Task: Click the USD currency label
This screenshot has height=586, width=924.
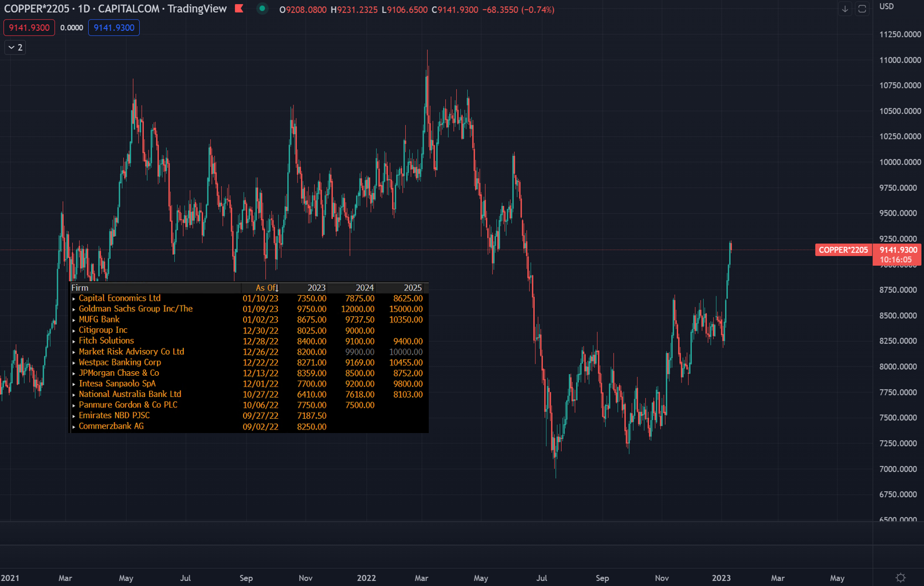Action: tap(887, 6)
